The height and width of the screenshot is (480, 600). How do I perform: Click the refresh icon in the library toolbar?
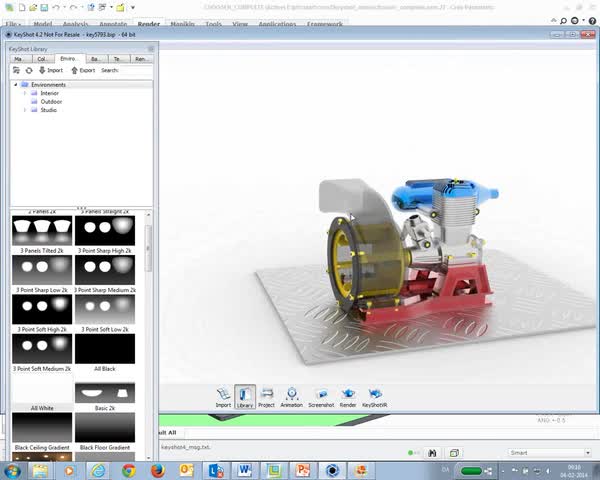29,70
